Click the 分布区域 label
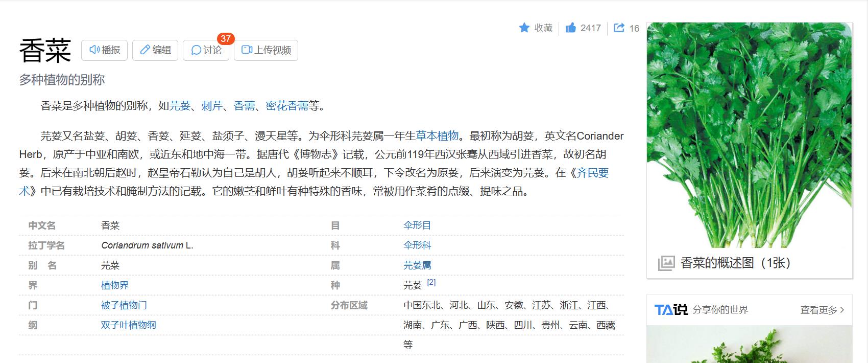 [x=349, y=305]
